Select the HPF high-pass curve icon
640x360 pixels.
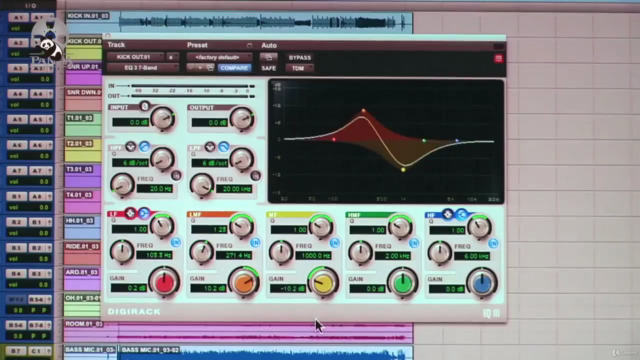(x=144, y=146)
